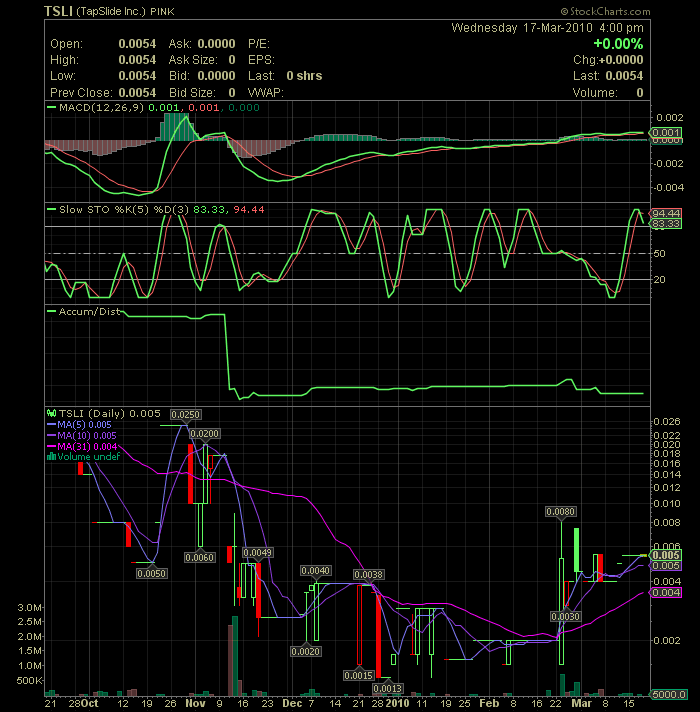Click the volume bars icon beside Volume undef
Viewport: 700px width, 712px height.
tap(51, 456)
